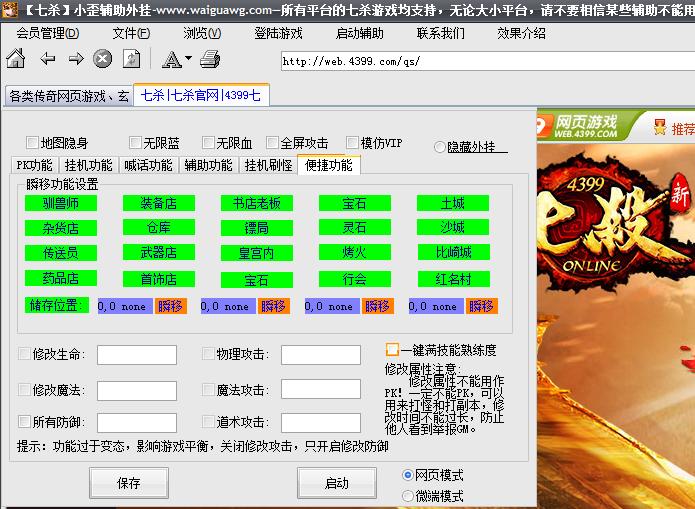Screen dimensions: 695x509
Task: Teleport to 传送员 green button
Action: point(61,253)
